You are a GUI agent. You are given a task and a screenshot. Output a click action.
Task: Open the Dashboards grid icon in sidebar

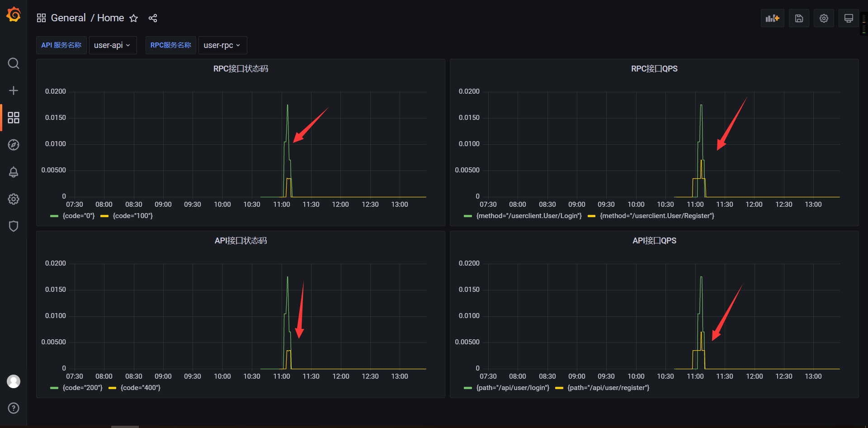(x=14, y=118)
